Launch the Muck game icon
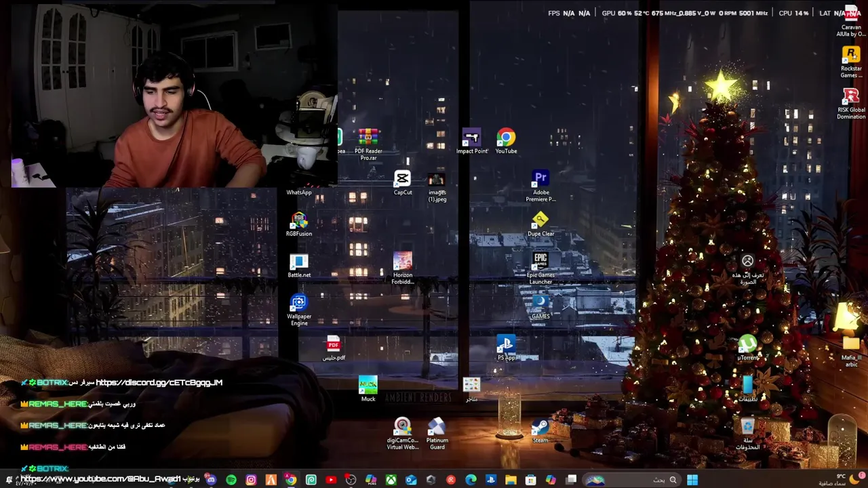 (x=368, y=390)
